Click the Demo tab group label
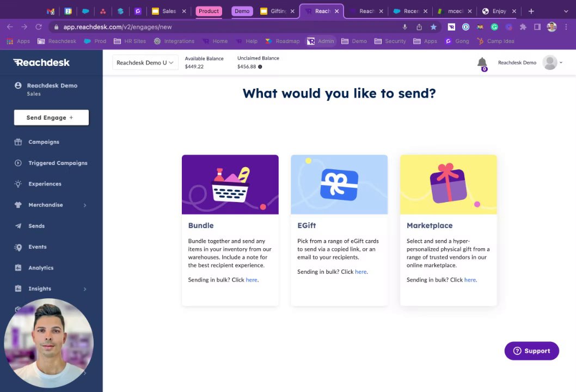 [242, 11]
